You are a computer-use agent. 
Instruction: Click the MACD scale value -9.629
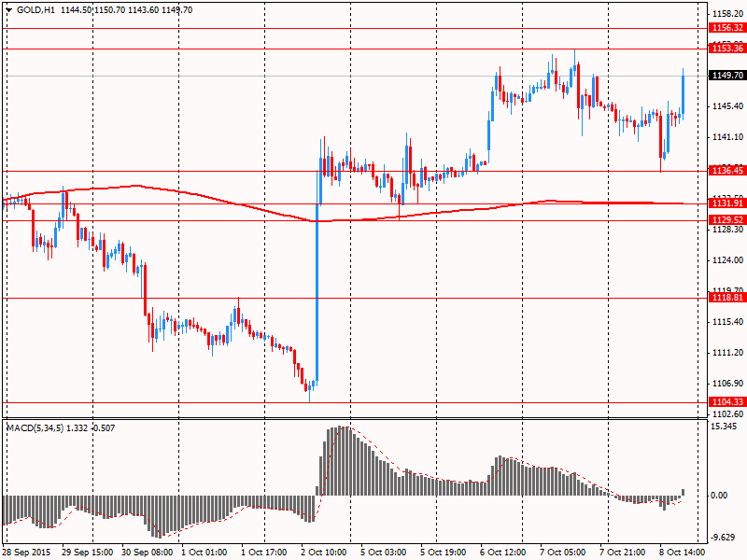[724, 538]
